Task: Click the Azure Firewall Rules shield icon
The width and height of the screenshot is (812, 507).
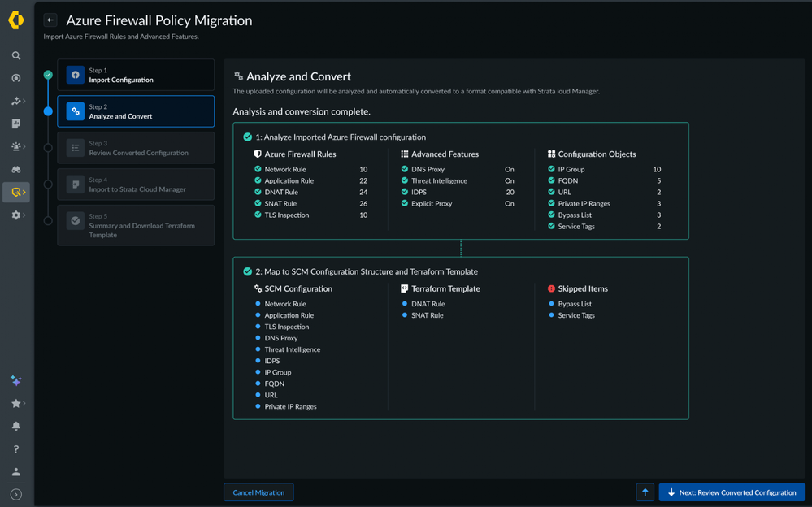Action: pos(258,154)
